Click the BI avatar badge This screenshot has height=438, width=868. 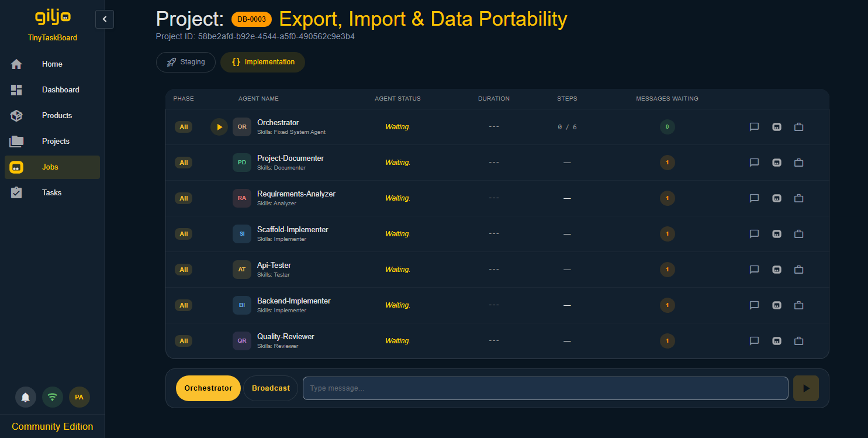pyautogui.click(x=242, y=305)
